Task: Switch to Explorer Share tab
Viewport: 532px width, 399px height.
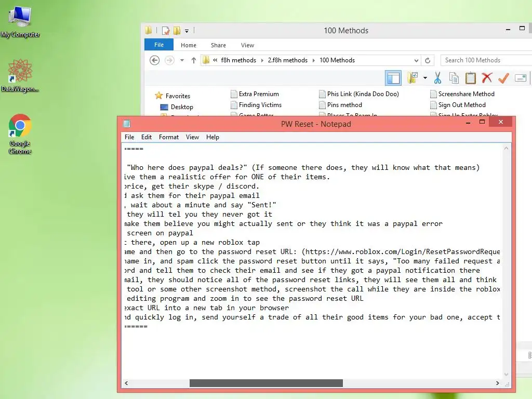Action: 218,45
